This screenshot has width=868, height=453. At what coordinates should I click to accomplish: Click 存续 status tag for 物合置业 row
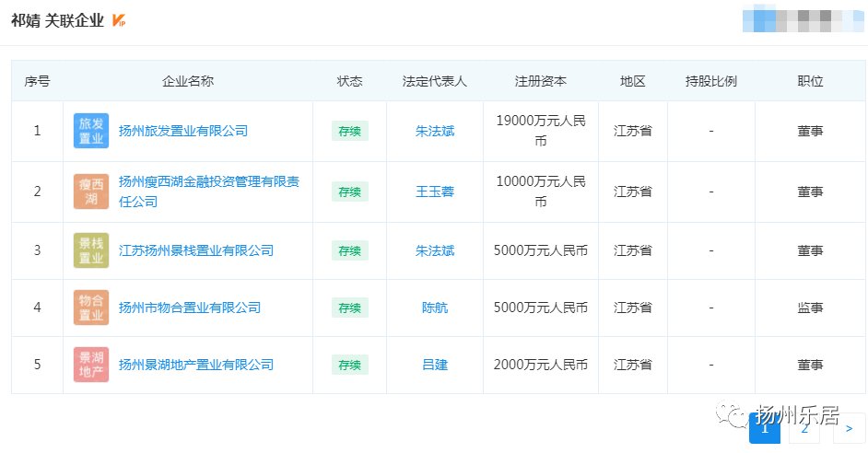350,308
